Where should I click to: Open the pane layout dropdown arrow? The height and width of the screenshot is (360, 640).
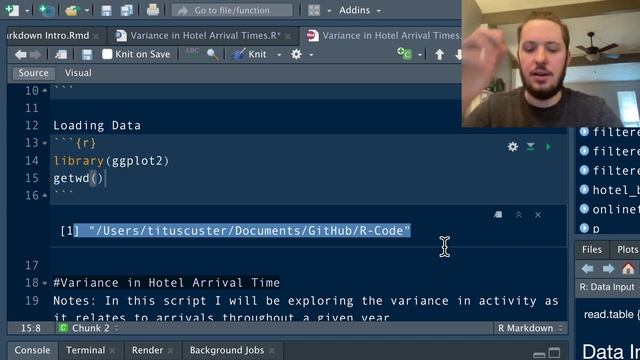(x=329, y=11)
